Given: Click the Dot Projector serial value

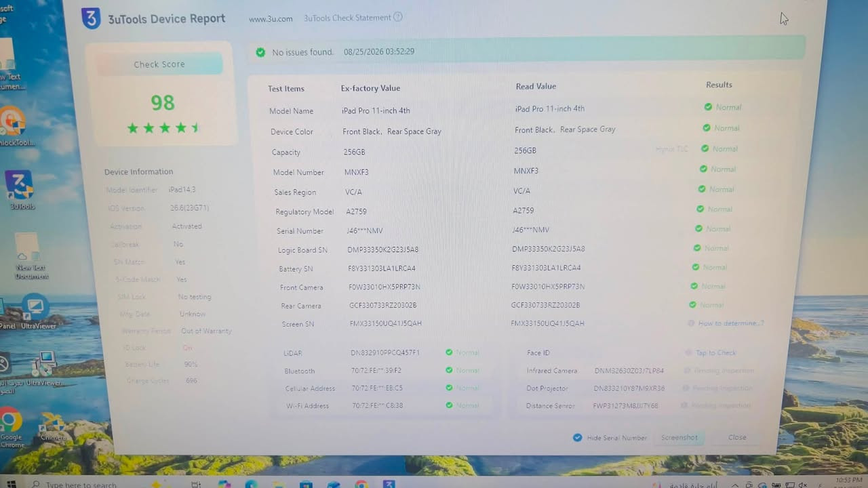Looking at the screenshot, I should coord(629,388).
